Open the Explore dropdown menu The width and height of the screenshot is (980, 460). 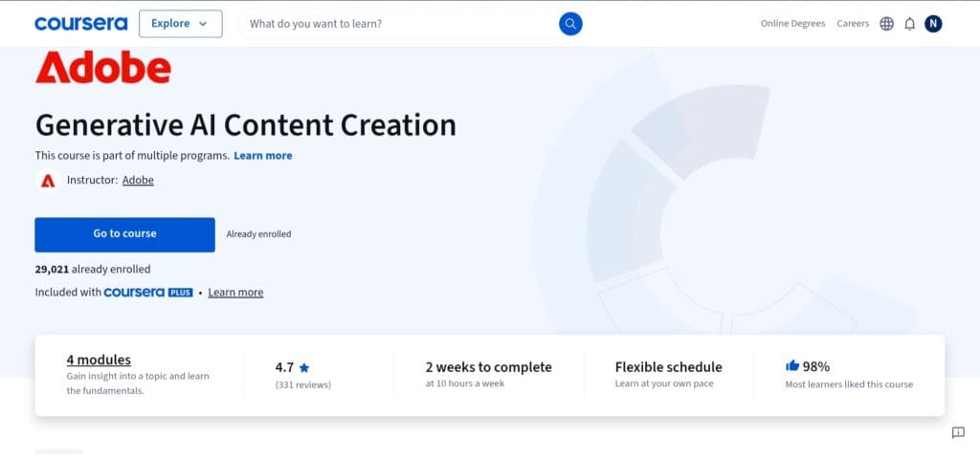tap(180, 24)
